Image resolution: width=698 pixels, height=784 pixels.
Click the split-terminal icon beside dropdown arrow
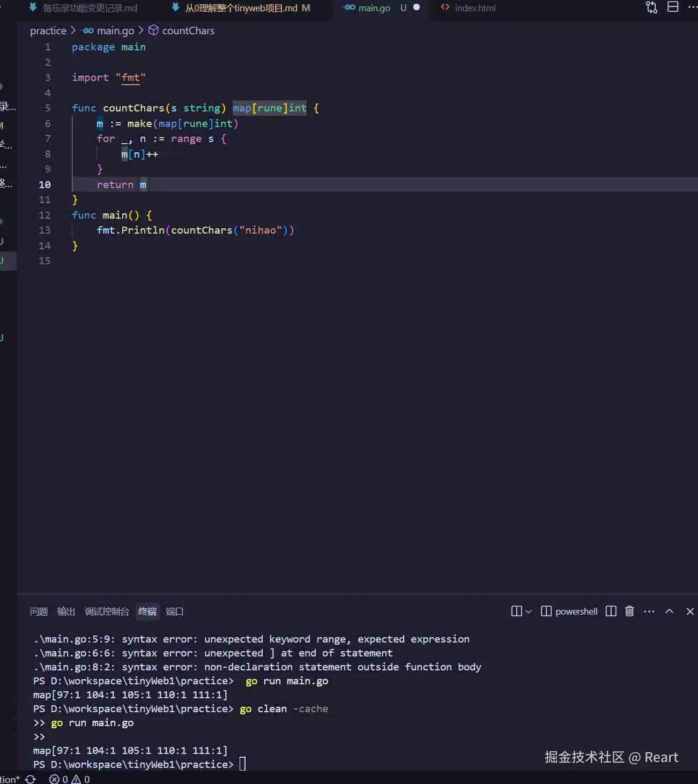(x=516, y=611)
